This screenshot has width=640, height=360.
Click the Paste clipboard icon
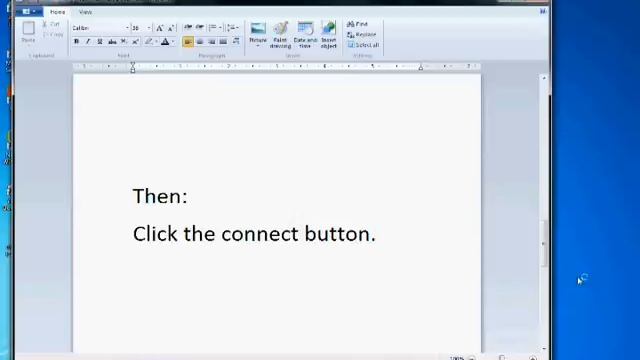pyautogui.click(x=28, y=28)
